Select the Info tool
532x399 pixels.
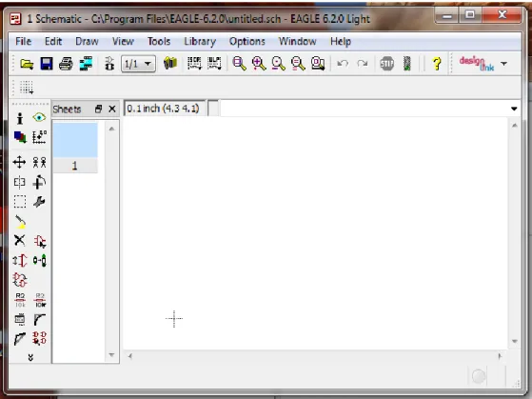[x=20, y=118]
